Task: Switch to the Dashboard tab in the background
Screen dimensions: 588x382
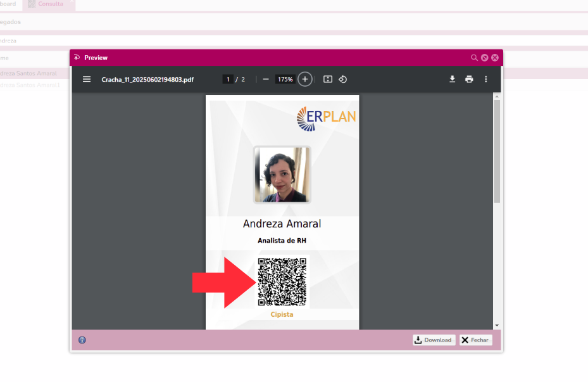Action: coord(9,4)
